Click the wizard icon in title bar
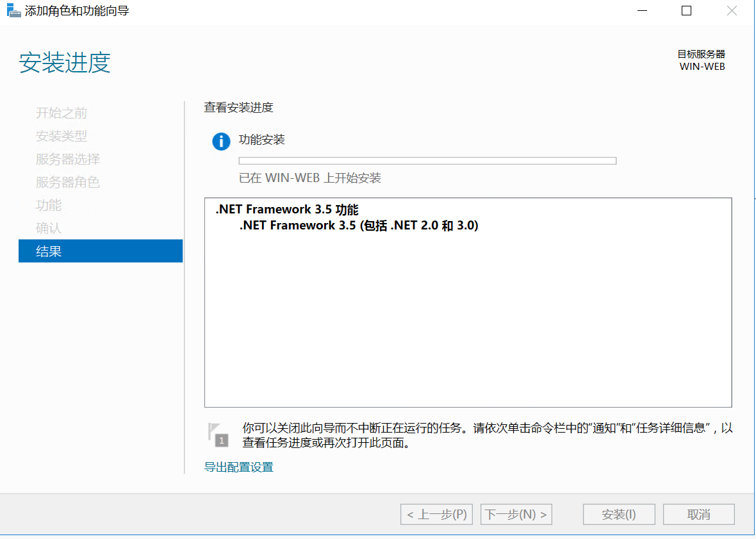 pos(13,11)
